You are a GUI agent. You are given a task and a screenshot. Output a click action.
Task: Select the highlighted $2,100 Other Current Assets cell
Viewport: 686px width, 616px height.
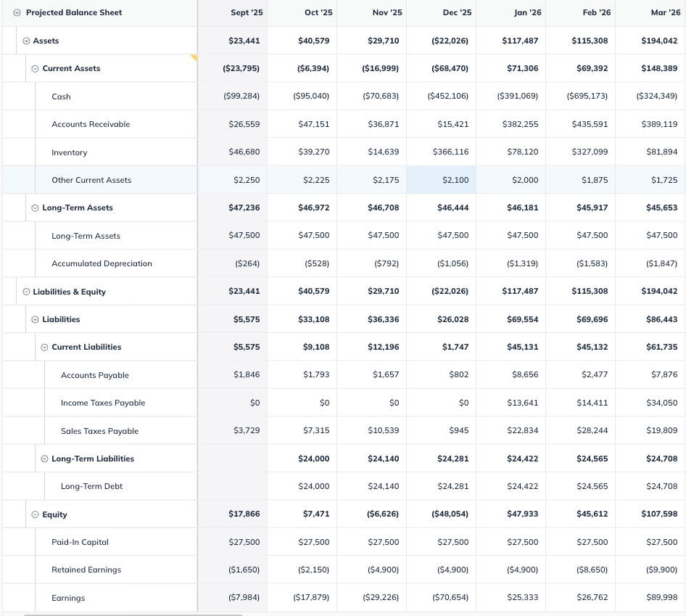[442, 180]
